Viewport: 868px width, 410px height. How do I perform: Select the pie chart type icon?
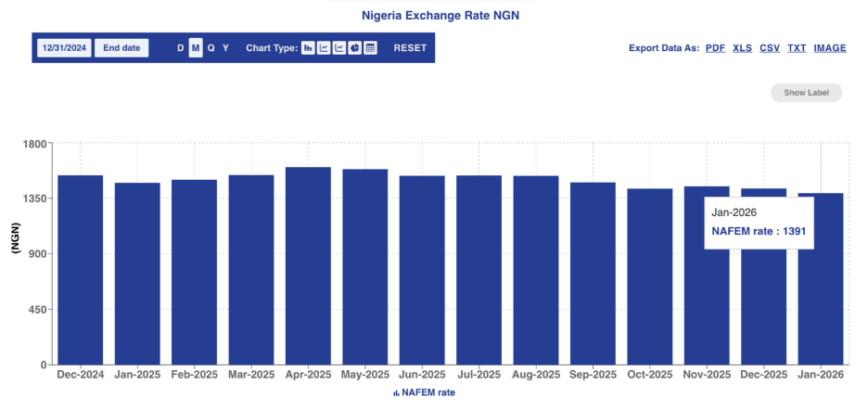click(x=354, y=48)
